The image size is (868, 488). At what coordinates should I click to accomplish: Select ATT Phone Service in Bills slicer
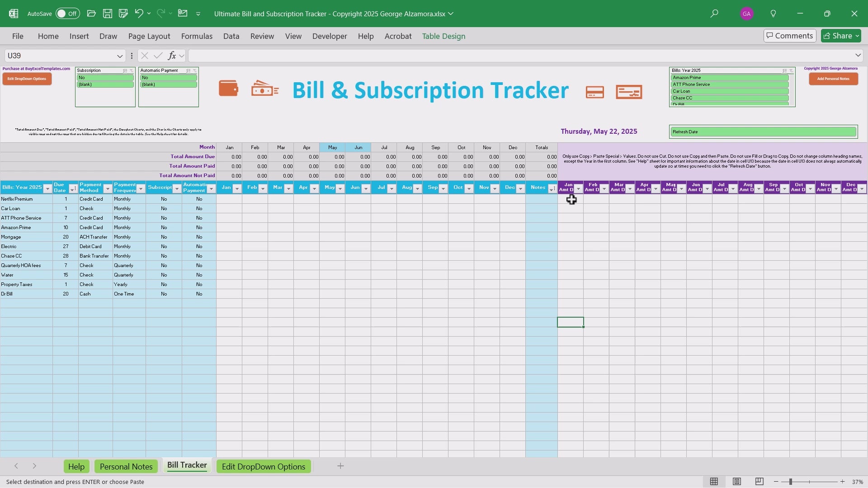coord(730,84)
